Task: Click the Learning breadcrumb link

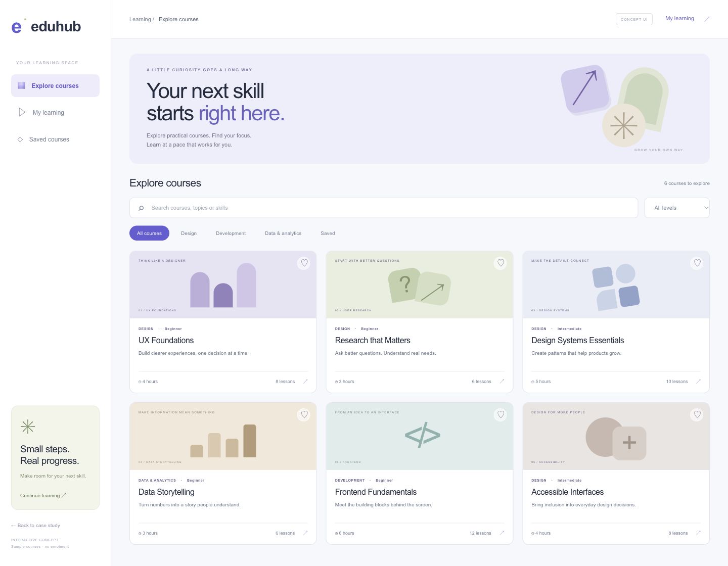Action: (140, 20)
